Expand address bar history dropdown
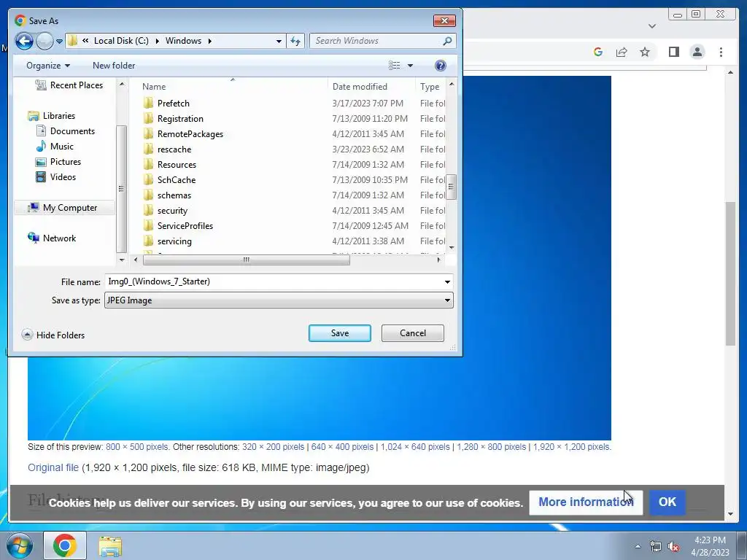This screenshot has height=560, width=747. [279, 41]
